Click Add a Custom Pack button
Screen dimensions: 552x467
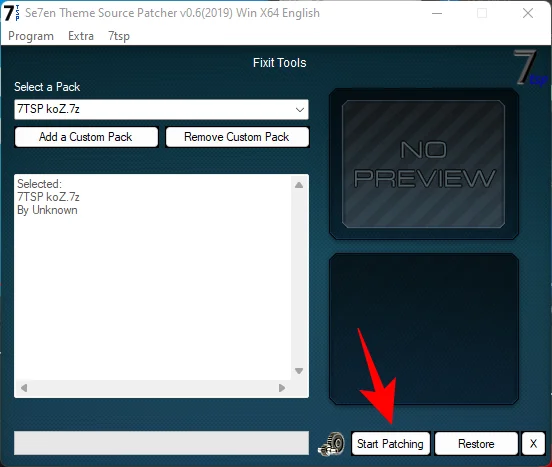click(x=86, y=137)
